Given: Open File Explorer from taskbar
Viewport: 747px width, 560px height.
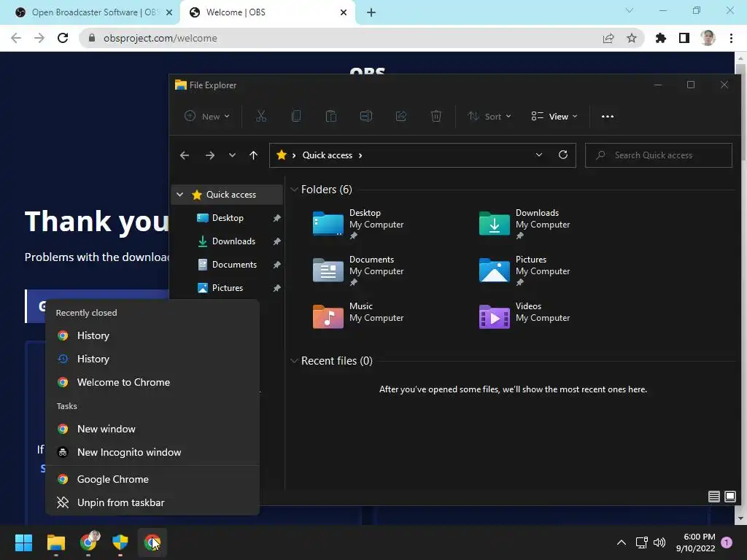Looking at the screenshot, I should (x=55, y=542).
